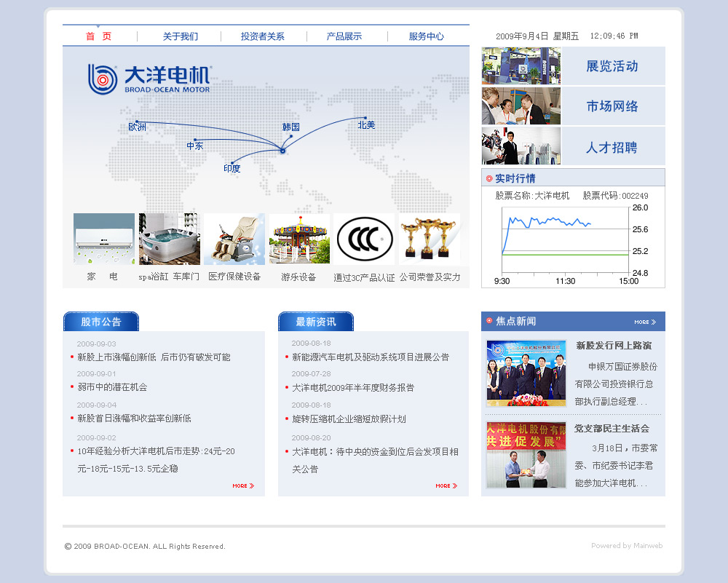
Task: Click the date 2009-07-28 in 最新资讯
Action: 311,373
